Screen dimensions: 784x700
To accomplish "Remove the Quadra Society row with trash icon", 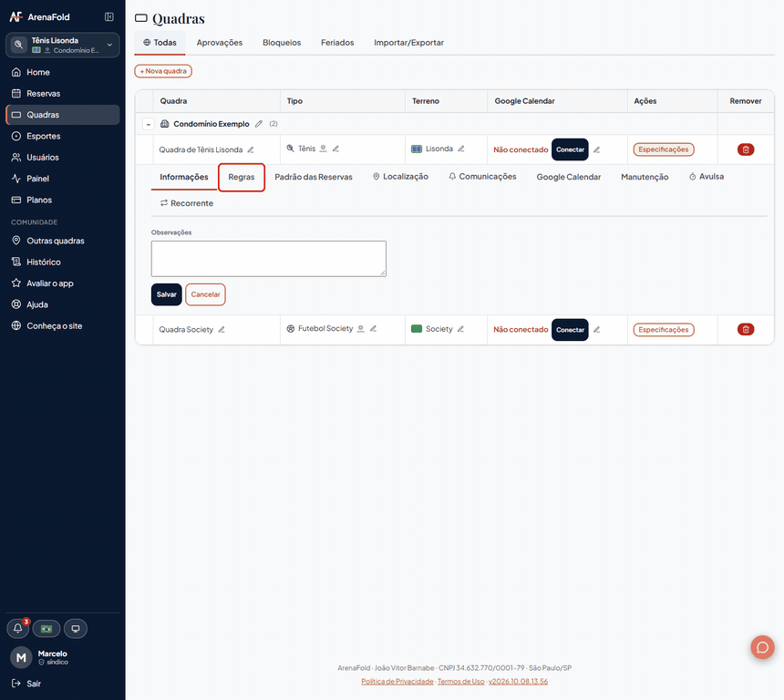I will click(x=746, y=330).
